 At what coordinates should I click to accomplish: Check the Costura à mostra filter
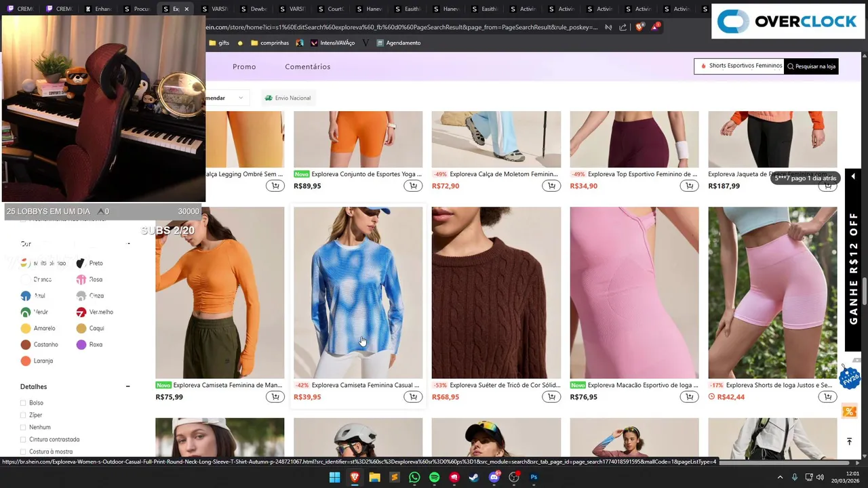pos(23,451)
